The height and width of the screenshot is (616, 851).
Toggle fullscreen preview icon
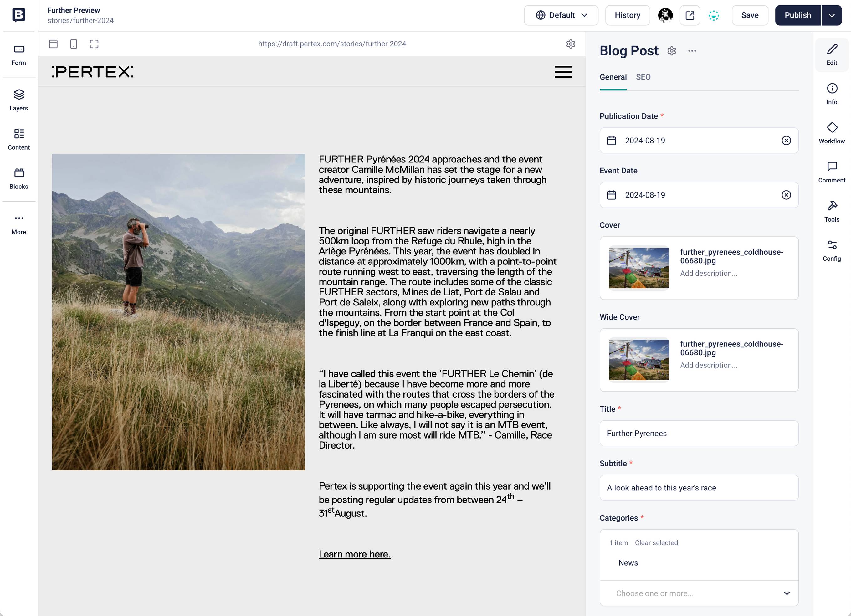tap(94, 44)
